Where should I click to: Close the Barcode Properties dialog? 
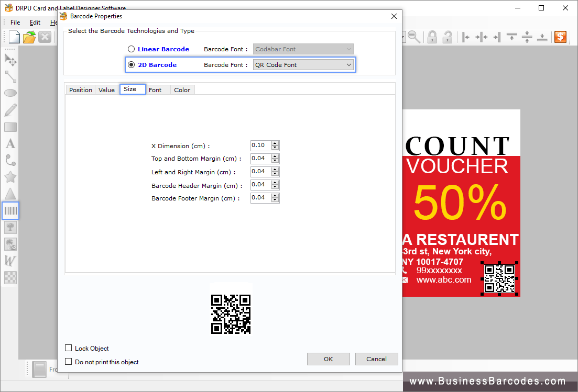coord(394,16)
